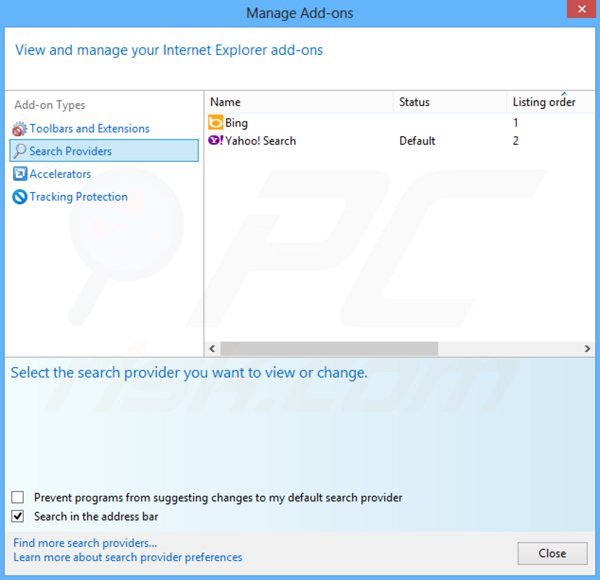Sort list by Status column header
This screenshot has height=580, width=600.
450,102
